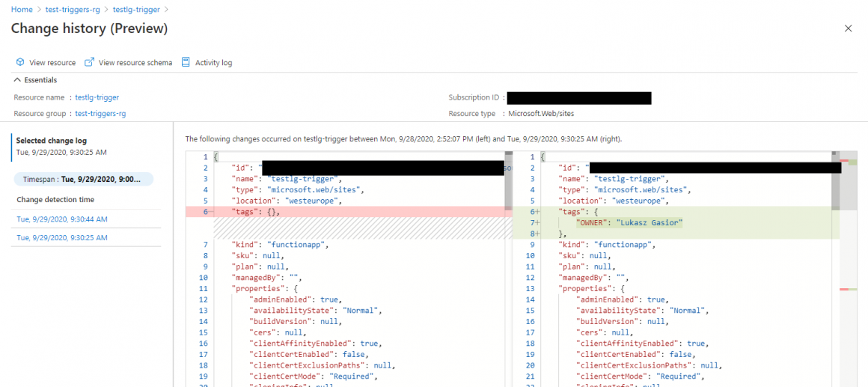The width and height of the screenshot is (868, 387).
Task: Close the Change history panel
Action: click(848, 28)
